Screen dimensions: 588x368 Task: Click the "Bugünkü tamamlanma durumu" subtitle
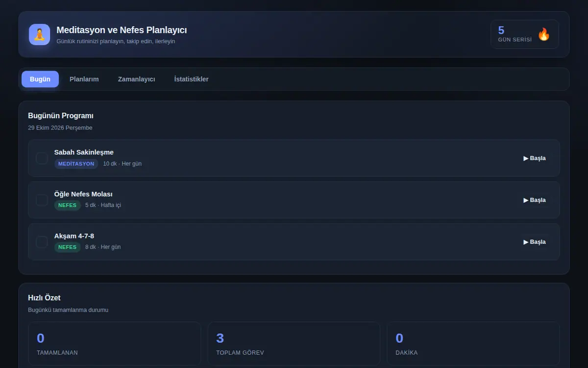click(x=68, y=310)
